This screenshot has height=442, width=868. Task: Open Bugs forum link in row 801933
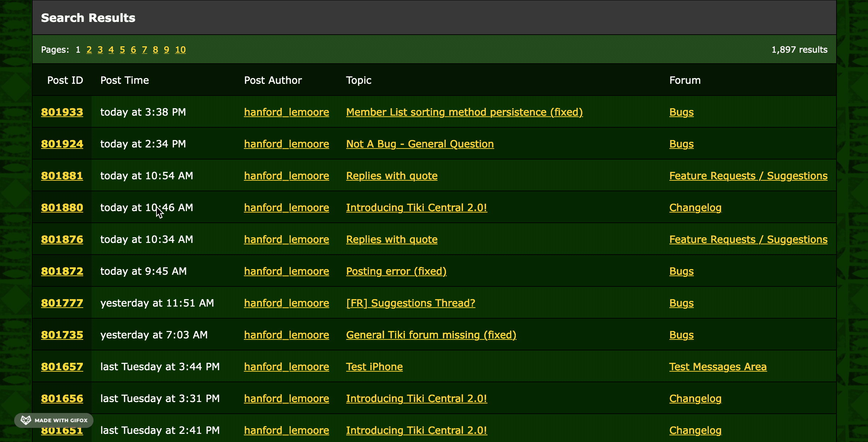coord(681,112)
